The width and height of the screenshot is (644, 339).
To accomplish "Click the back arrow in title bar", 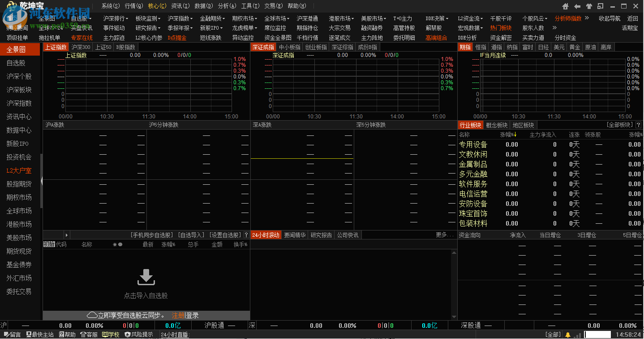I will 577,6.
